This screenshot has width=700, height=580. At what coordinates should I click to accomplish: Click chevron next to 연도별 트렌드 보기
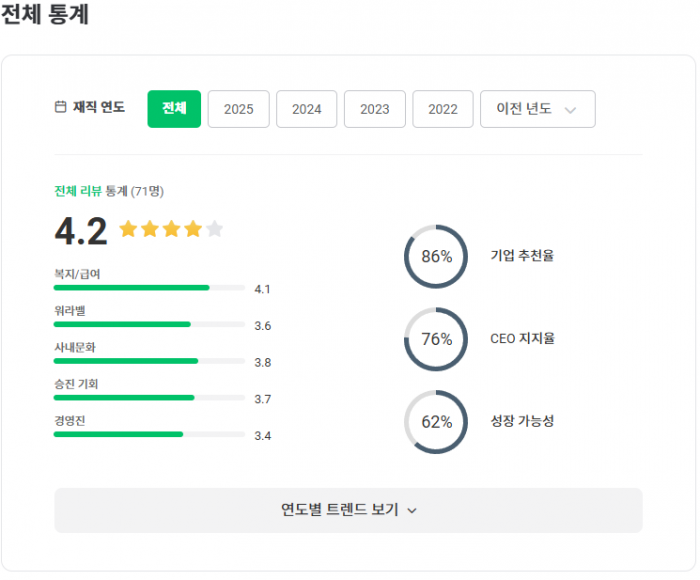pyautogui.click(x=412, y=510)
